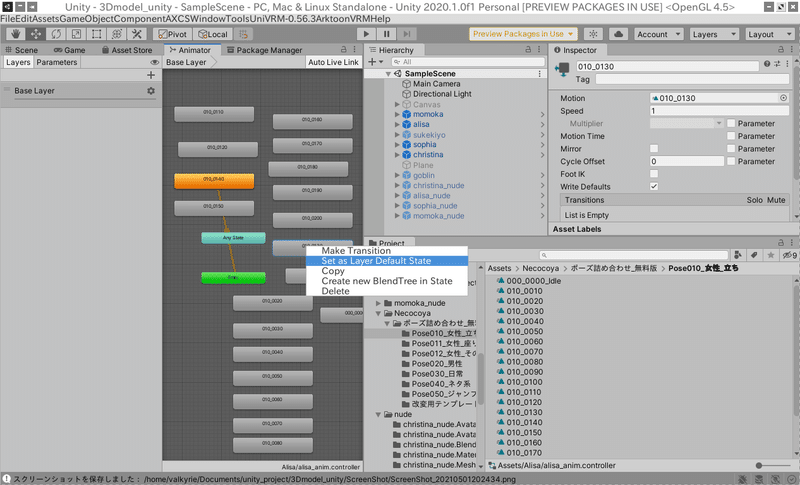Add a new animator layer with plus
The image size is (800, 485).
tap(151, 75)
